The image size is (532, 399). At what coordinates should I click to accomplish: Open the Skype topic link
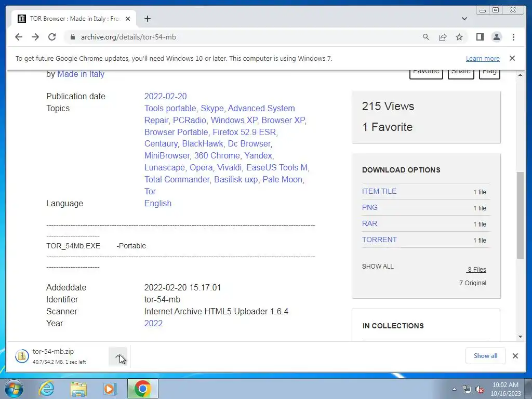coord(212,108)
